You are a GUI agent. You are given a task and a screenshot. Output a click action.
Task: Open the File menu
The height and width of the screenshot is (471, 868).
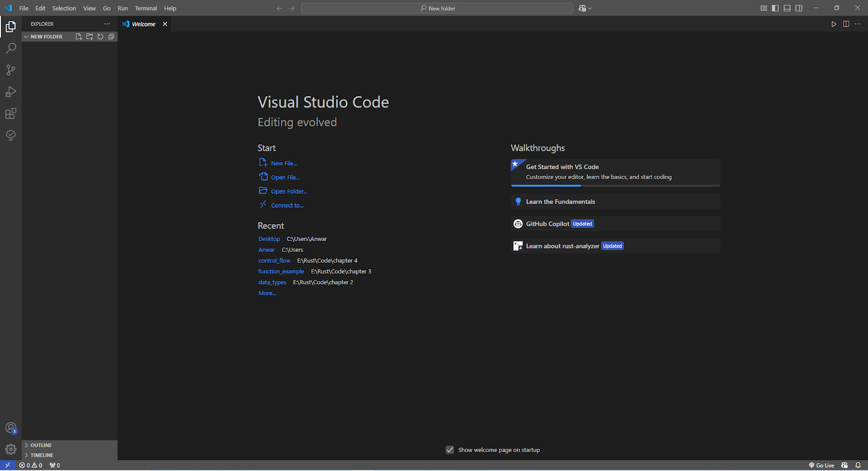24,8
